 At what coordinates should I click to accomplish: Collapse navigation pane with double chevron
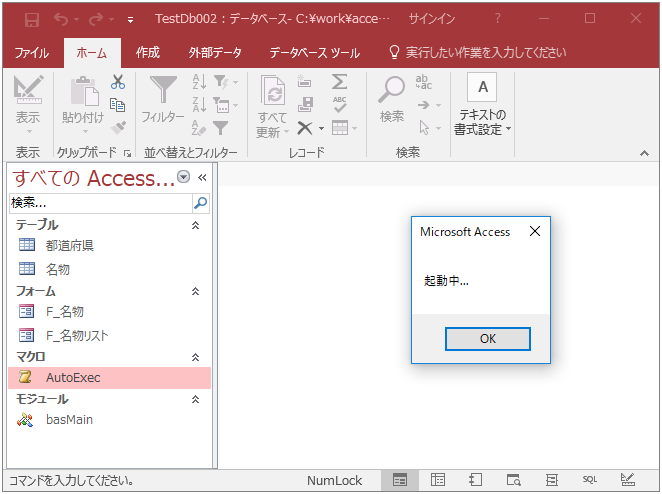coord(202,177)
